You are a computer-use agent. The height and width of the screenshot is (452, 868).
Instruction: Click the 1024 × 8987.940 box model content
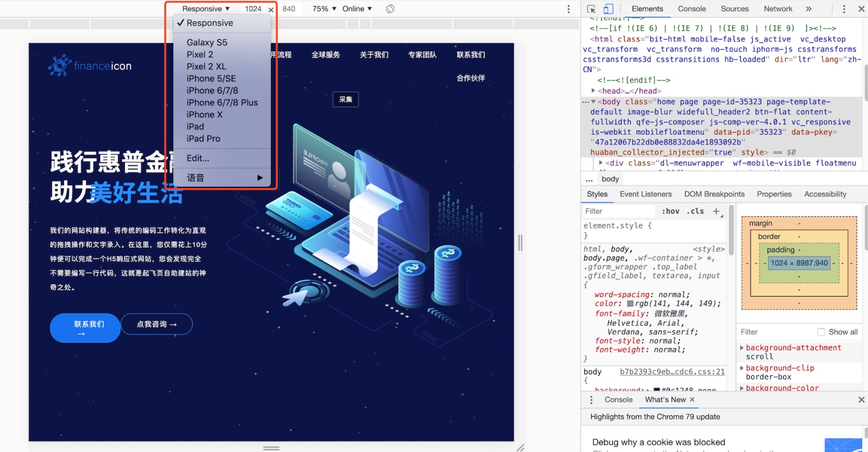799,263
